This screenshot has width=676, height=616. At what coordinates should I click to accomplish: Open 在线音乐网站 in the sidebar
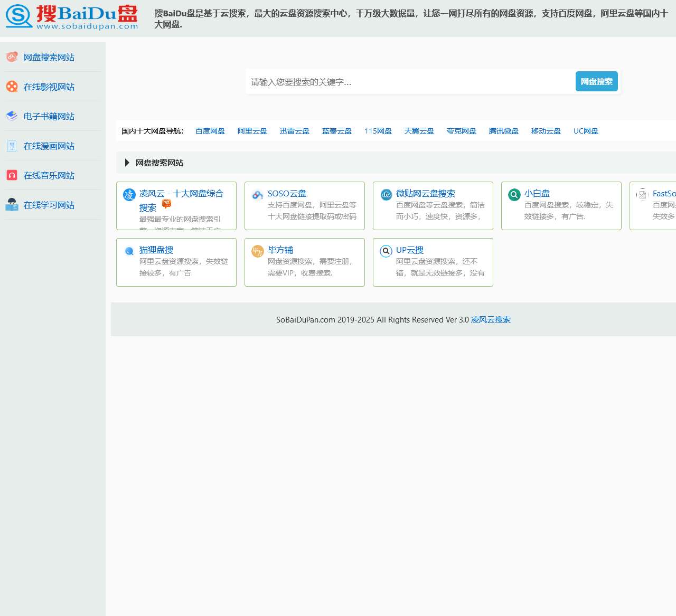(x=49, y=175)
